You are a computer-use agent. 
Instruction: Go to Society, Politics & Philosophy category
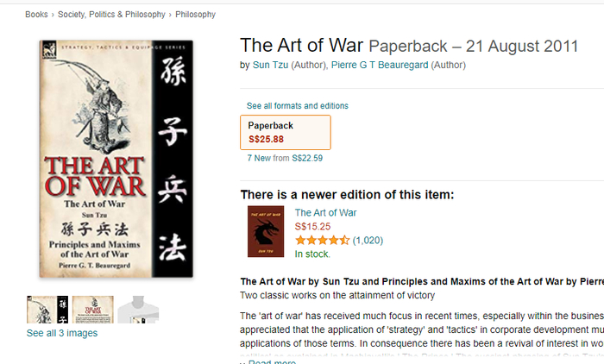[111, 15]
